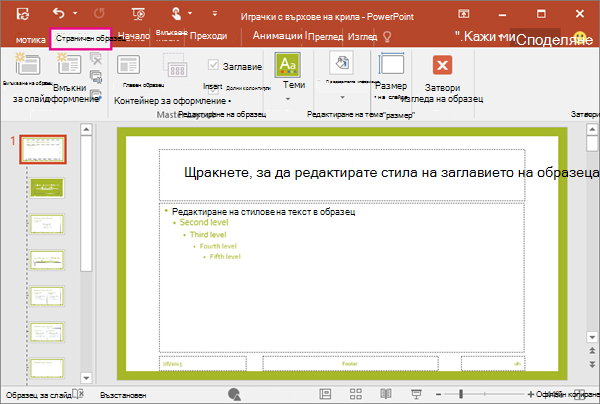Screen dimensions: 600x404
Task: Expand the background styles dropdown arrow
Action: pyautogui.click(x=342, y=98)
